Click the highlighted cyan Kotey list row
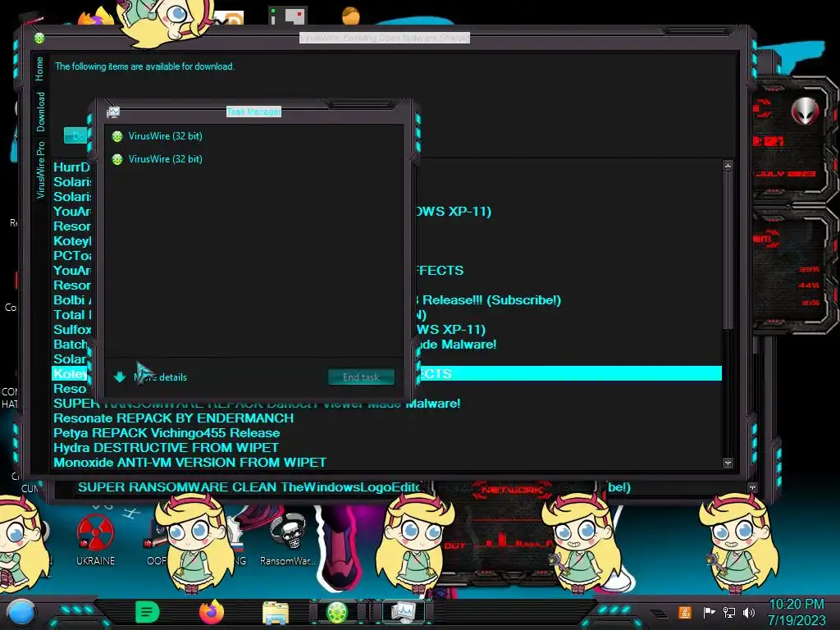 569,373
